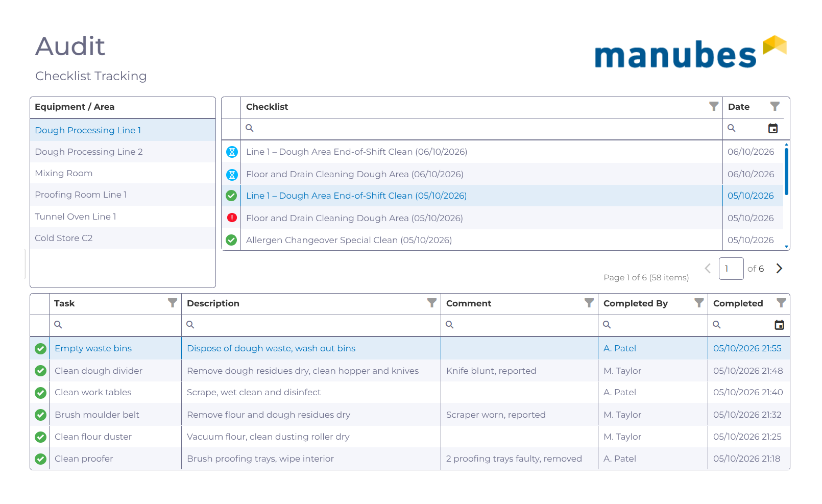This screenshot has height=504, width=822.
Task: Click green check icon beside Clean dough divider
Action: click(40, 371)
